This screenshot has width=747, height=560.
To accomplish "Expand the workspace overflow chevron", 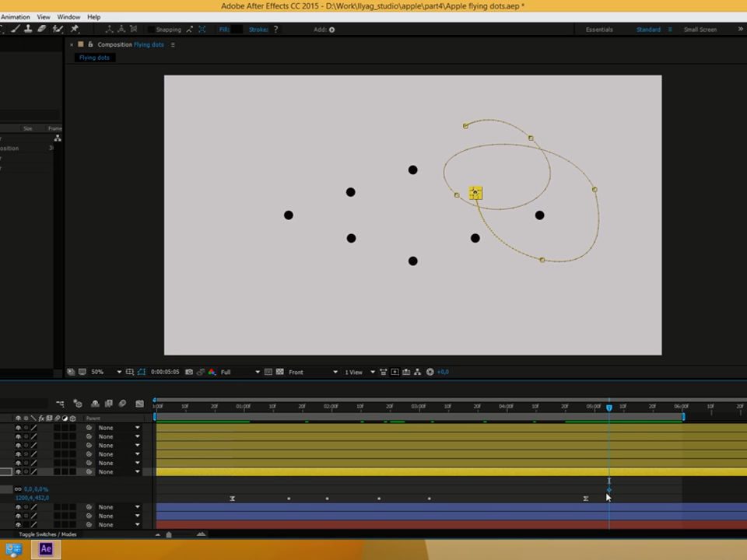I will [x=740, y=29].
